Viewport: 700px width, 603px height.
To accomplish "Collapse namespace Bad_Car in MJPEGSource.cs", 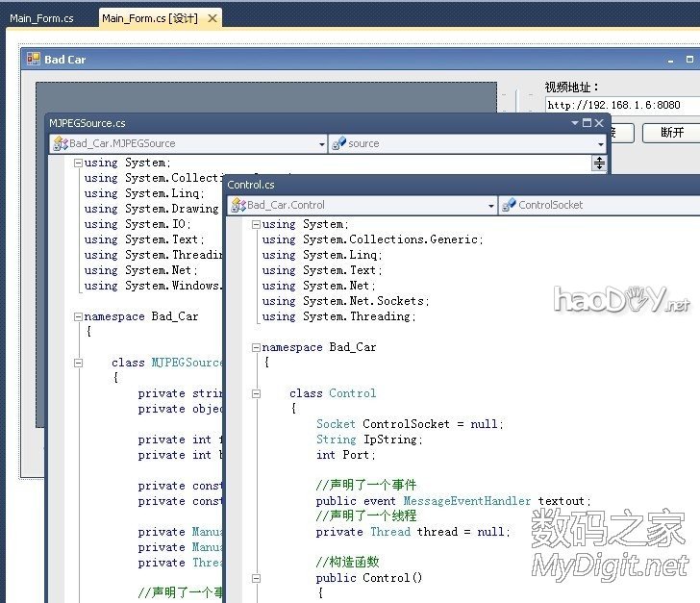I will (78, 316).
